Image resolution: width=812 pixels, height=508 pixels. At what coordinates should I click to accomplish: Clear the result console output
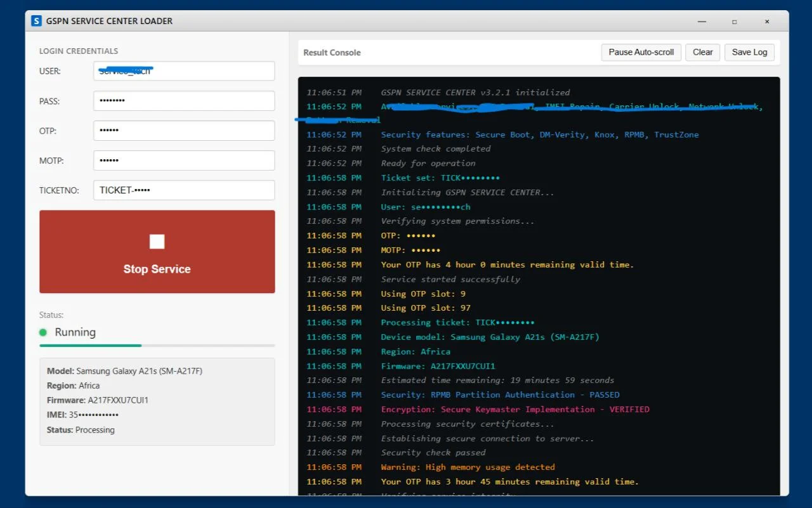pos(702,52)
